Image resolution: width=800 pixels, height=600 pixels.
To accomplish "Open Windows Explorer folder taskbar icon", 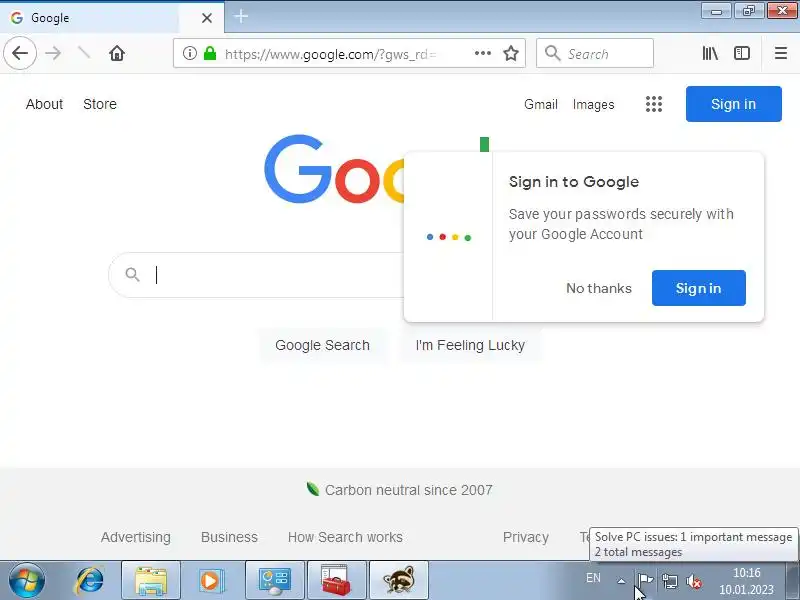I will (151, 581).
